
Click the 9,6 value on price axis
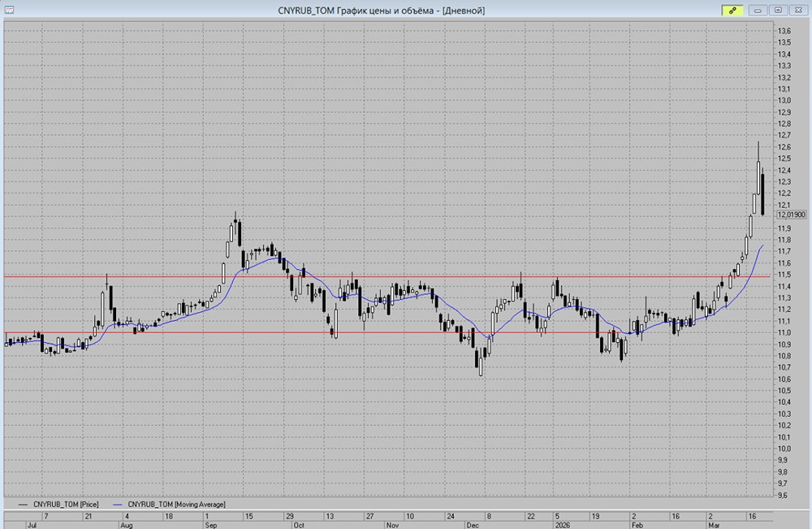pos(783,495)
